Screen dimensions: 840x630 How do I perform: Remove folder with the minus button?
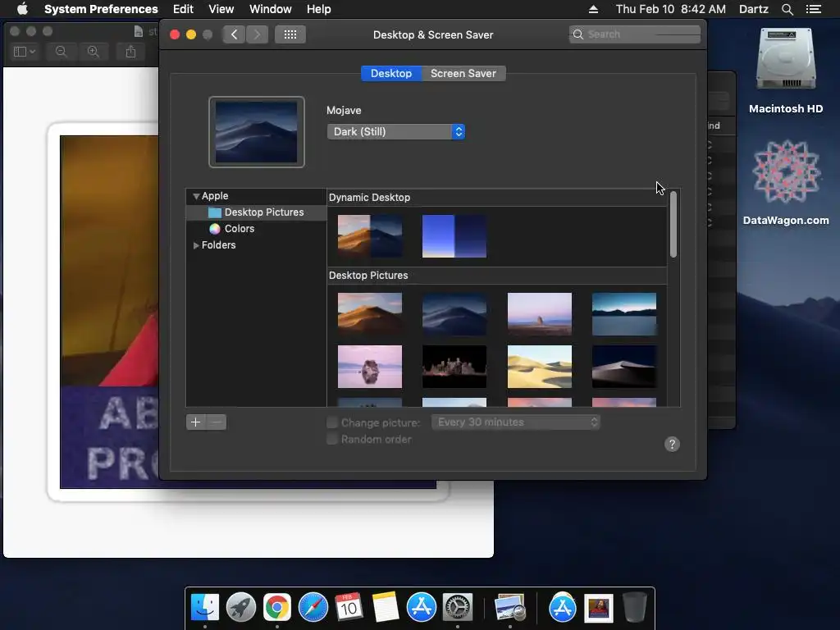click(x=217, y=422)
